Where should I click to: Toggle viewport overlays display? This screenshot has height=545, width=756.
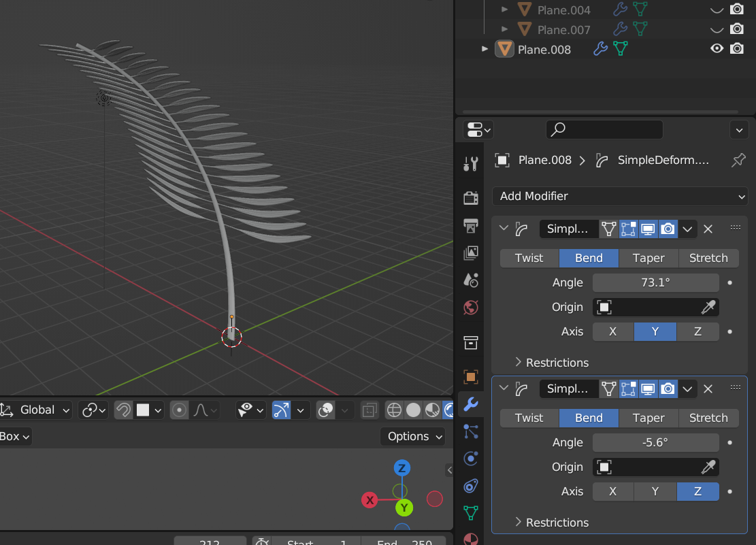point(326,410)
